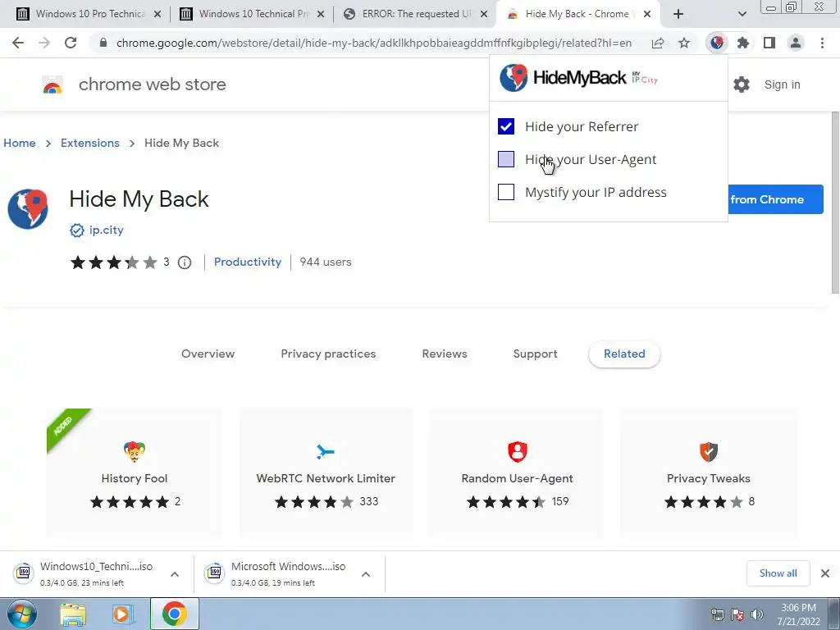The height and width of the screenshot is (630, 840).
Task: Click the HideMyBack popup header logo
Action: pos(578,78)
